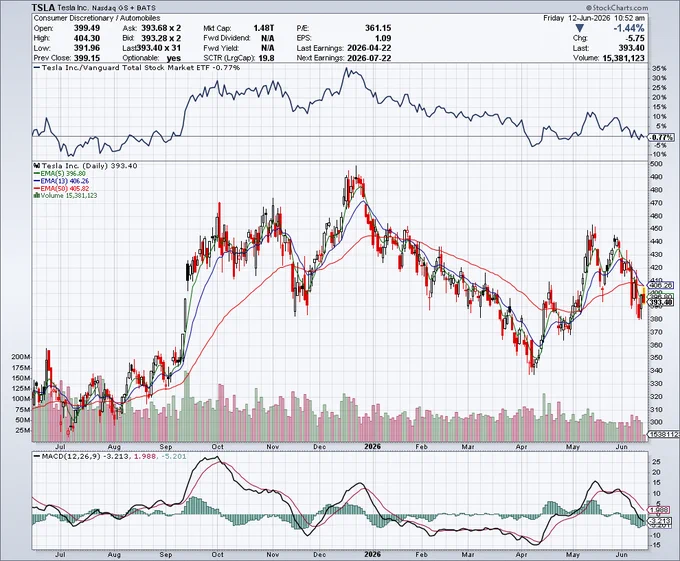Click the Mkt Cap value 1.48T
Screen dimensions: 680x561
[264, 28]
